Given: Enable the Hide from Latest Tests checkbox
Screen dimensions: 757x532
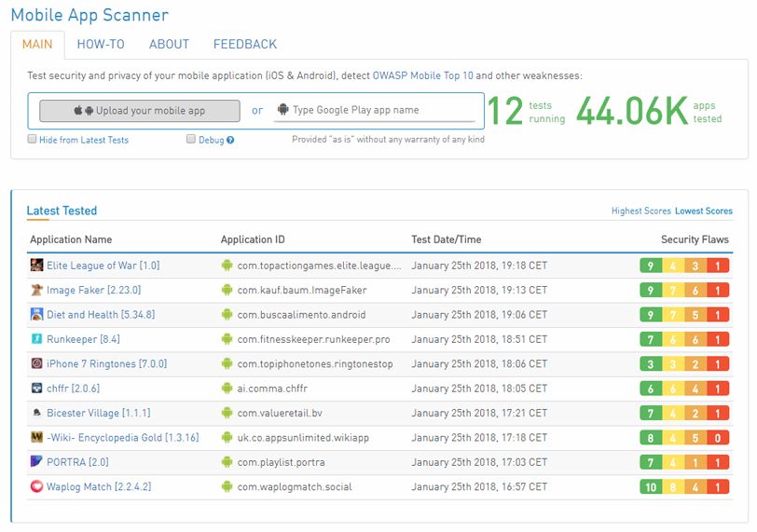Looking at the screenshot, I should (33, 139).
